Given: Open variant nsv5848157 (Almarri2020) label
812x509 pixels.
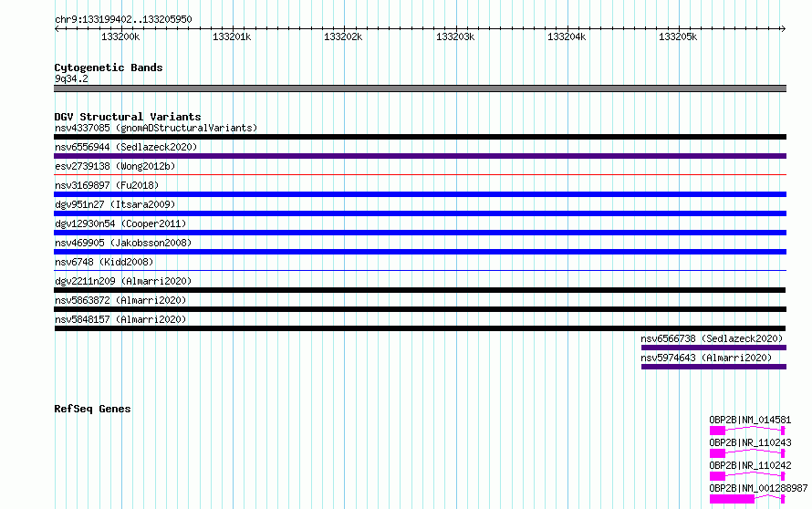Looking at the screenshot, I should (120, 319).
